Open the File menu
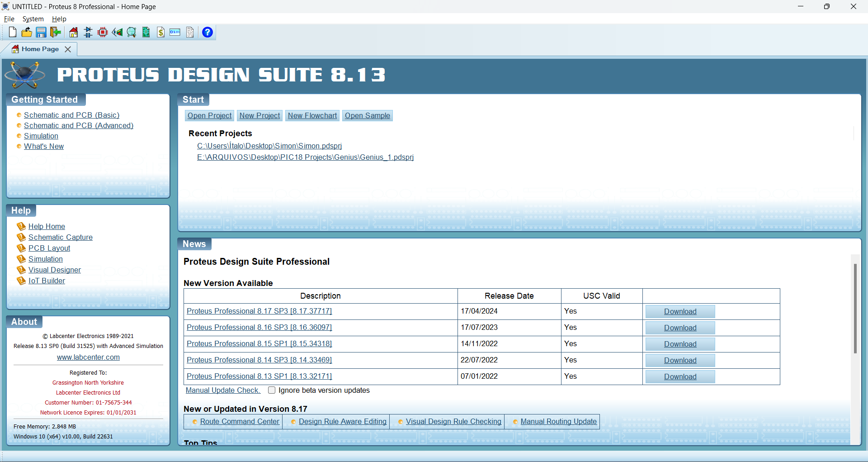Screen dimensions: 868x462 click(x=9, y=19)
